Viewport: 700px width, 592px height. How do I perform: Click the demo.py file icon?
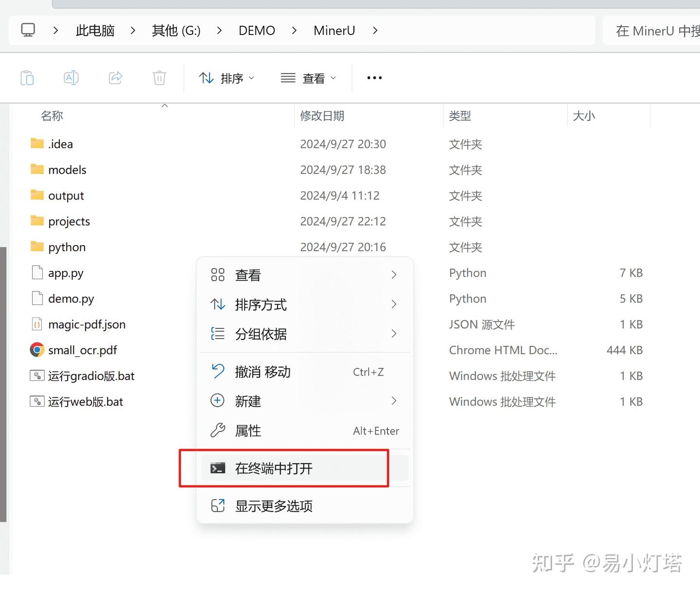tap(37, 298)
